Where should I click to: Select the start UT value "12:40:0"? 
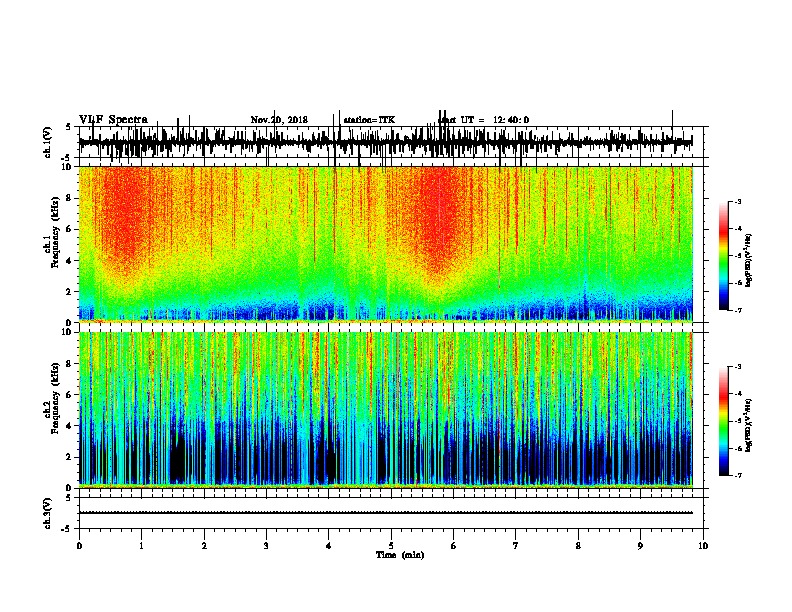(511, 120)
